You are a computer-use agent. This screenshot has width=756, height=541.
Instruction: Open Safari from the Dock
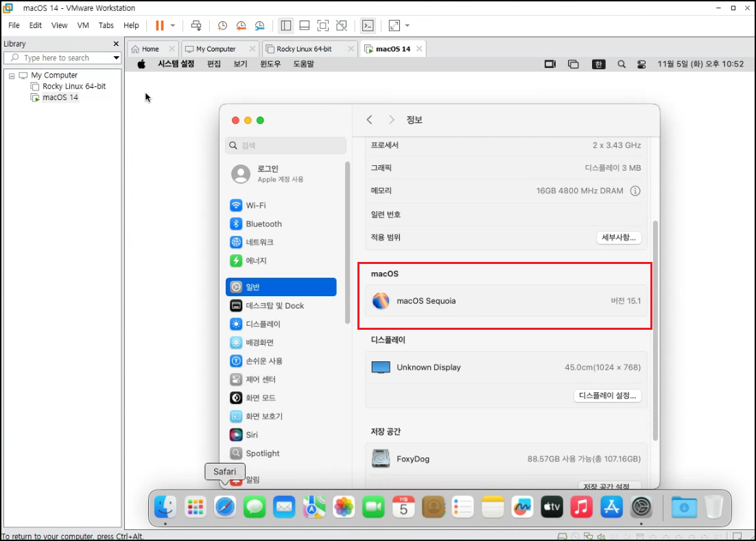pos(225,507)
